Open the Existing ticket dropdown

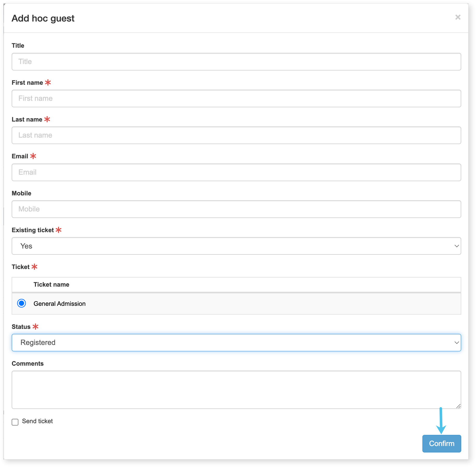coord(236,246)
